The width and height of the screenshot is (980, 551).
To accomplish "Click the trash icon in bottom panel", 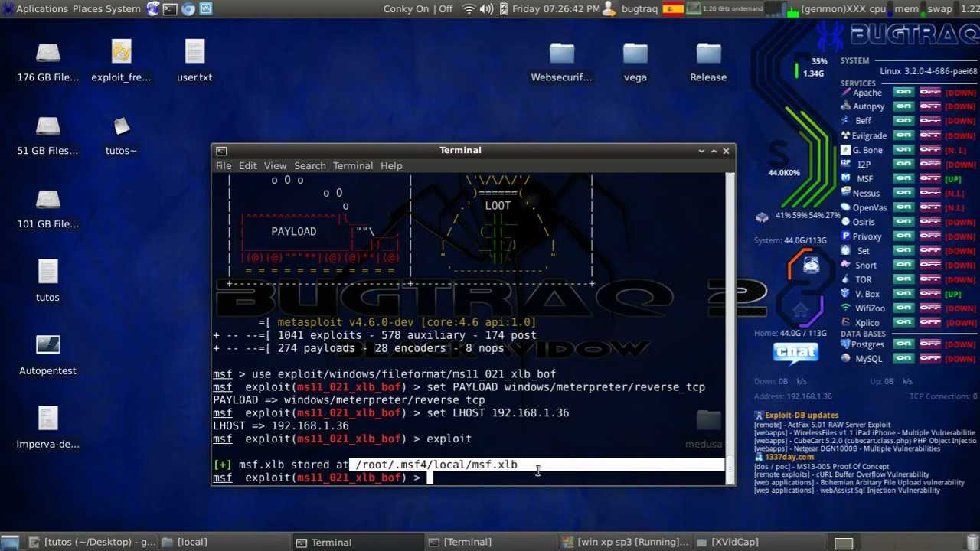I will [971, 543].
